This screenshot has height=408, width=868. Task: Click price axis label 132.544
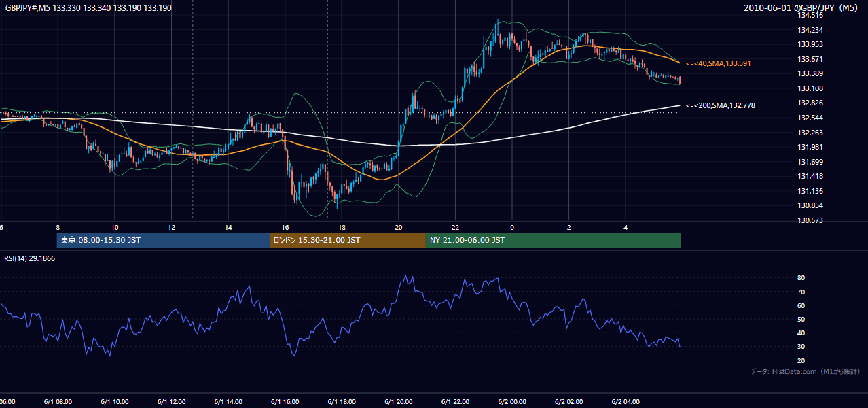coord(810,118)
